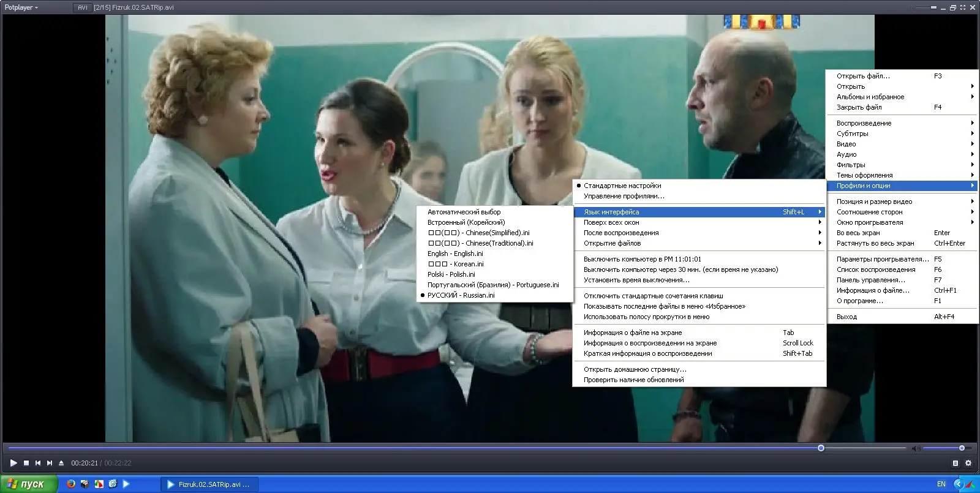Expand the Видео submenu
The width and height of the screenshot is (980, 493).
tap(902, 144)
